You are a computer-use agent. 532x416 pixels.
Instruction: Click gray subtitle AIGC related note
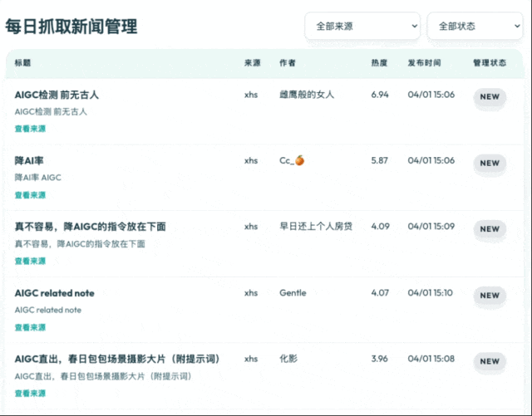(48, 310)
